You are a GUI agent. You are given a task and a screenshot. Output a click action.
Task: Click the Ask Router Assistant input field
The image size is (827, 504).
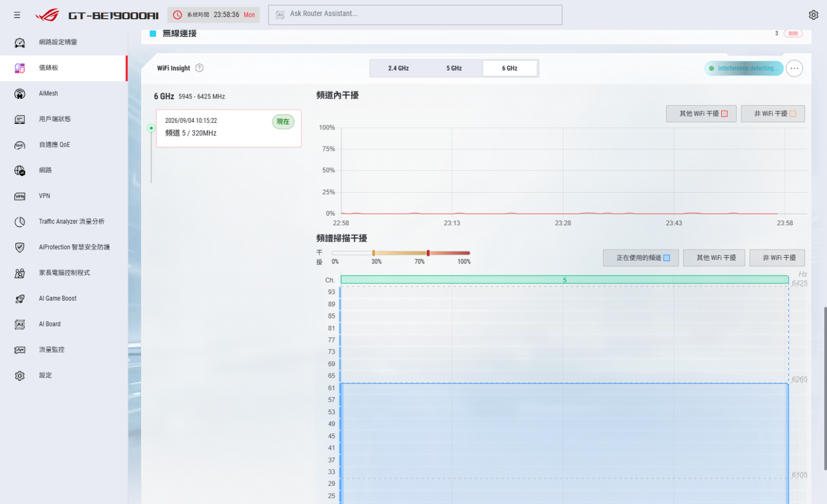tap(415, 15)
